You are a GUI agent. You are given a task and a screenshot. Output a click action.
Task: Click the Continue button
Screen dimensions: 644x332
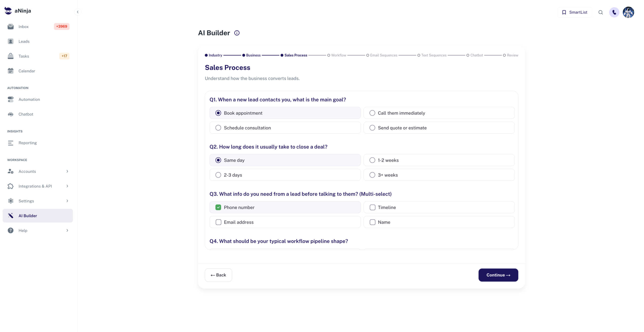click(498, 275)
